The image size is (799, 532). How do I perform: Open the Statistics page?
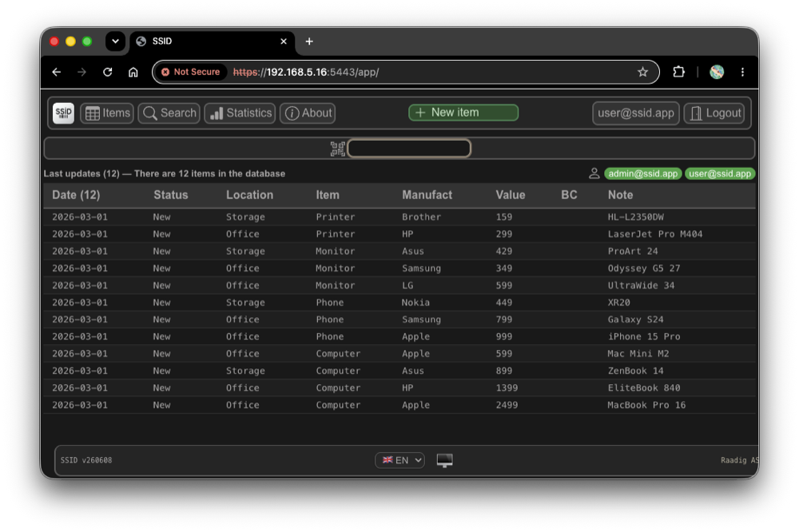click(240, 113)
